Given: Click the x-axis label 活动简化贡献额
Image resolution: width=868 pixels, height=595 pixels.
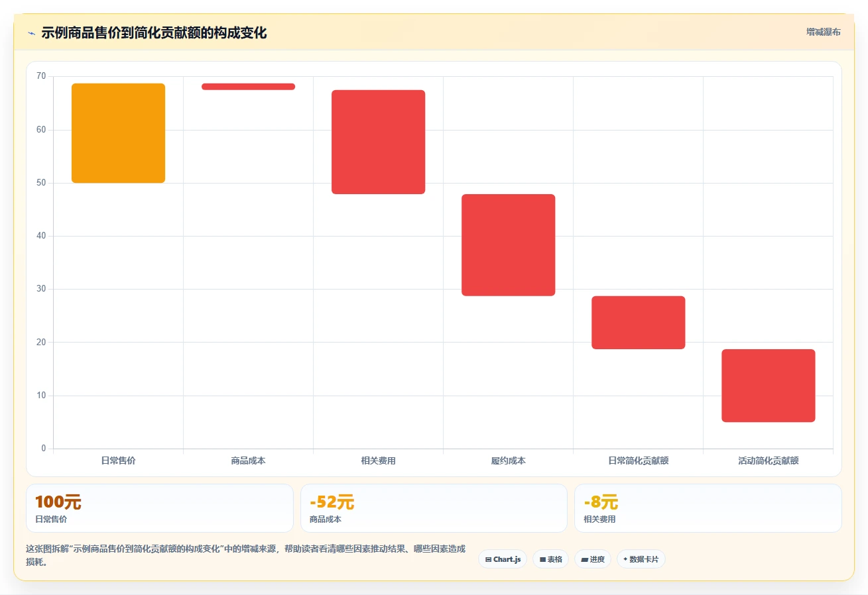Looking at the screenshot, I should pos(768,460).
